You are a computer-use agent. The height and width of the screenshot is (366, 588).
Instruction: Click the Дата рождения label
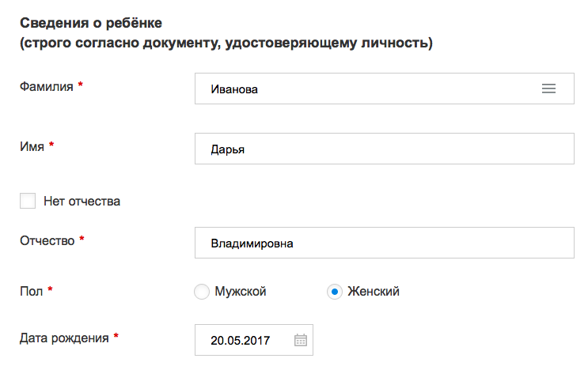64,338
